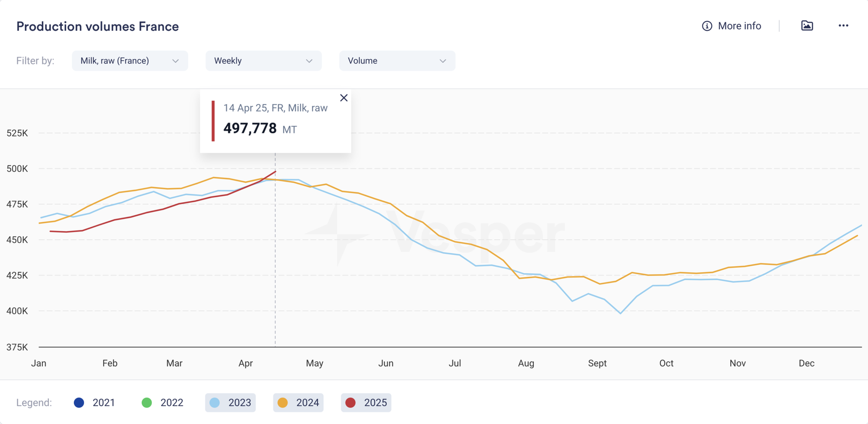Close the 14 Apr 25 tooltip
The width and height of the screenshot is (868, 424).
(x=343, y=98)
